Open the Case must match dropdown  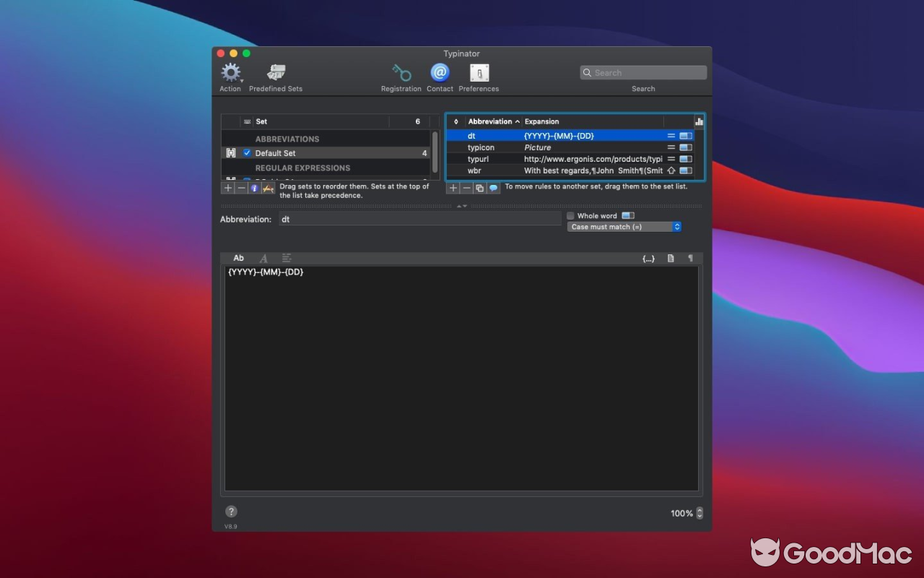tap(624, 226)
